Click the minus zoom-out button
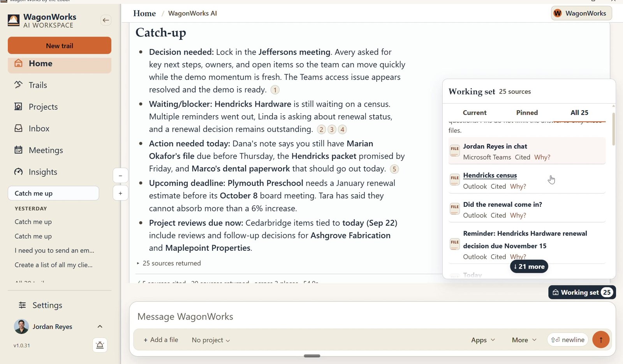The height and width of the screenshot is (364, 623). tap(120, 176)
